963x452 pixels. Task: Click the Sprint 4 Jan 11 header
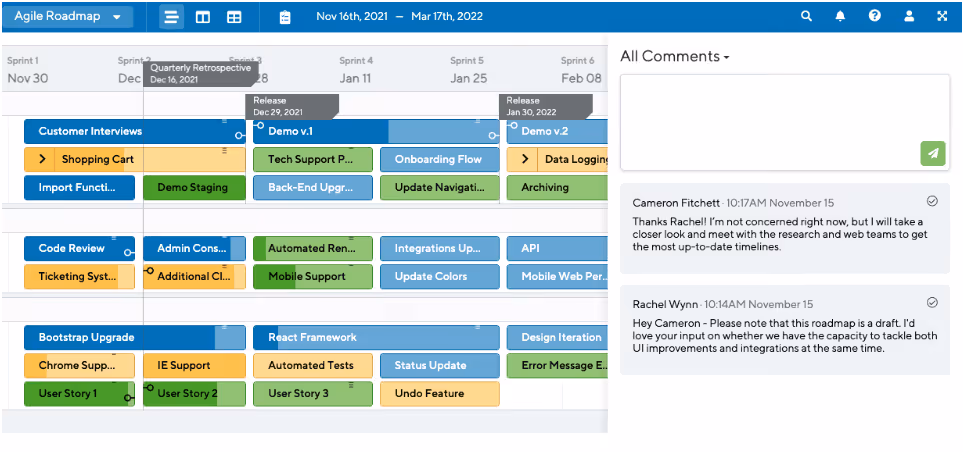pos(356,70)
